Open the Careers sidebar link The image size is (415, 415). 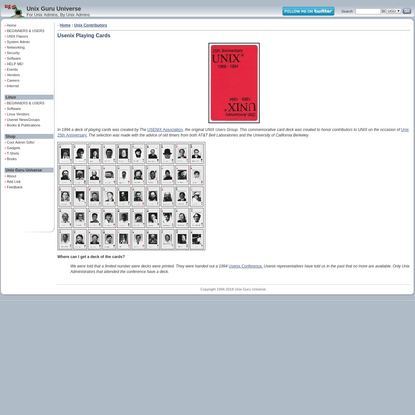click(x=13, y=80)
